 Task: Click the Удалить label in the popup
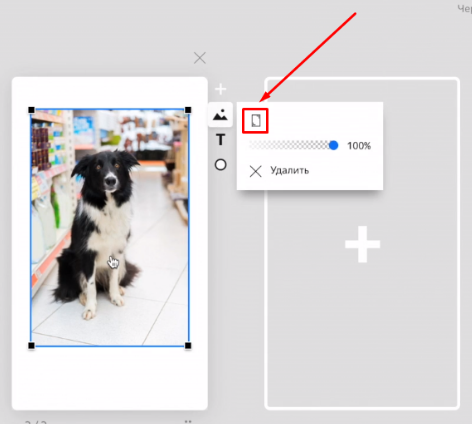[x=289, y=170]
